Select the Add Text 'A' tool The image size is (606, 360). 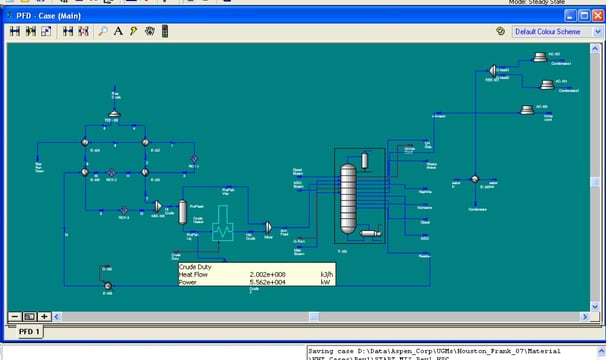(118, 31)
